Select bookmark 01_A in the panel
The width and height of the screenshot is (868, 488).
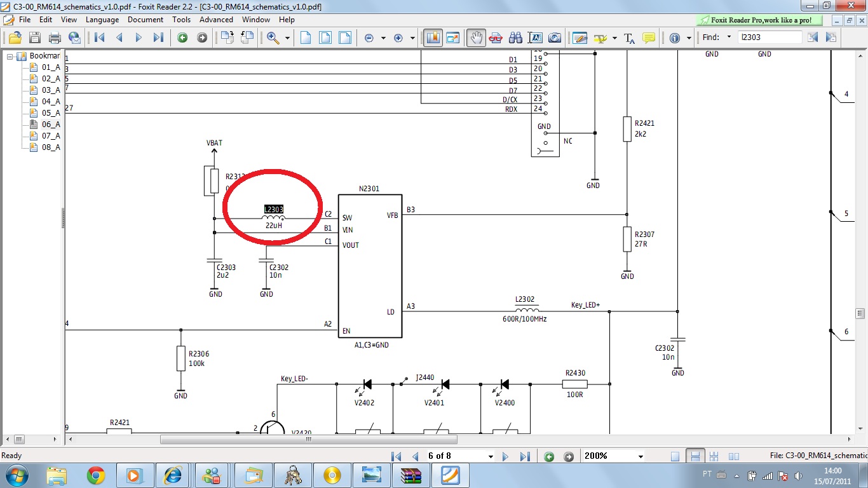point(51,67)
